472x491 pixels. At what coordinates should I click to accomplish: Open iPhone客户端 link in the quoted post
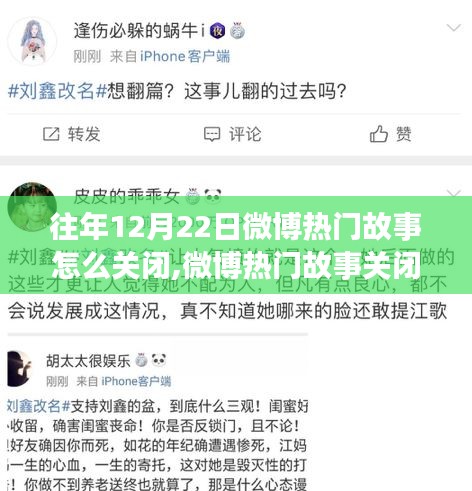(136, 381)
